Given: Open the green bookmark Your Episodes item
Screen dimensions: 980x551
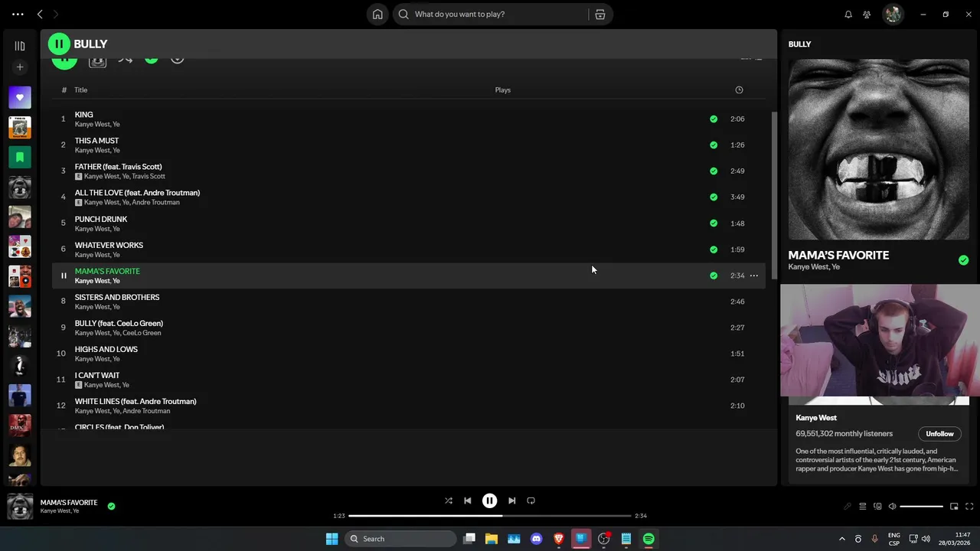Looking at the screenshot, I should pos(20,157).
